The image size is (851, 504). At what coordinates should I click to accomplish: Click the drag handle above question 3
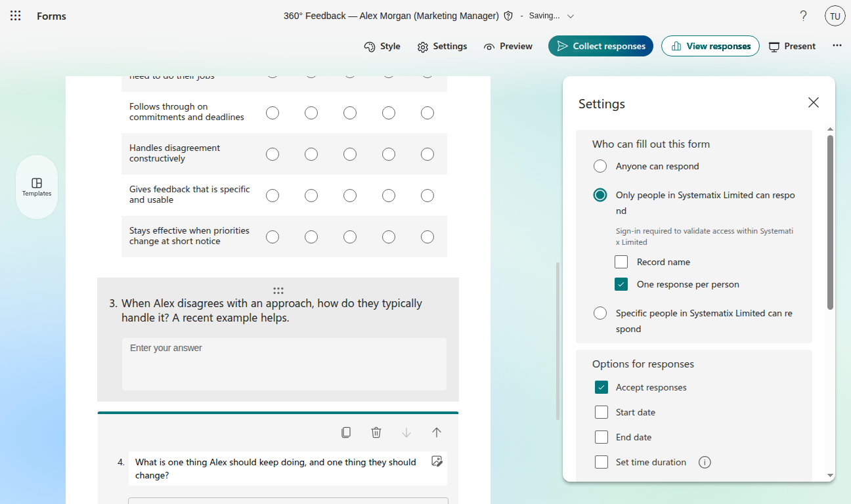[x=278, y=290]
